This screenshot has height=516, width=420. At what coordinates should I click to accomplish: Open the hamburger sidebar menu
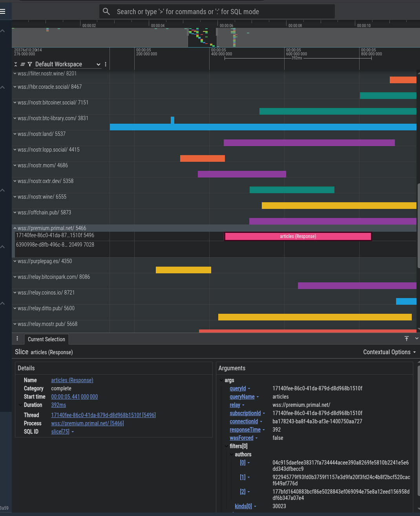pos(3,11)
